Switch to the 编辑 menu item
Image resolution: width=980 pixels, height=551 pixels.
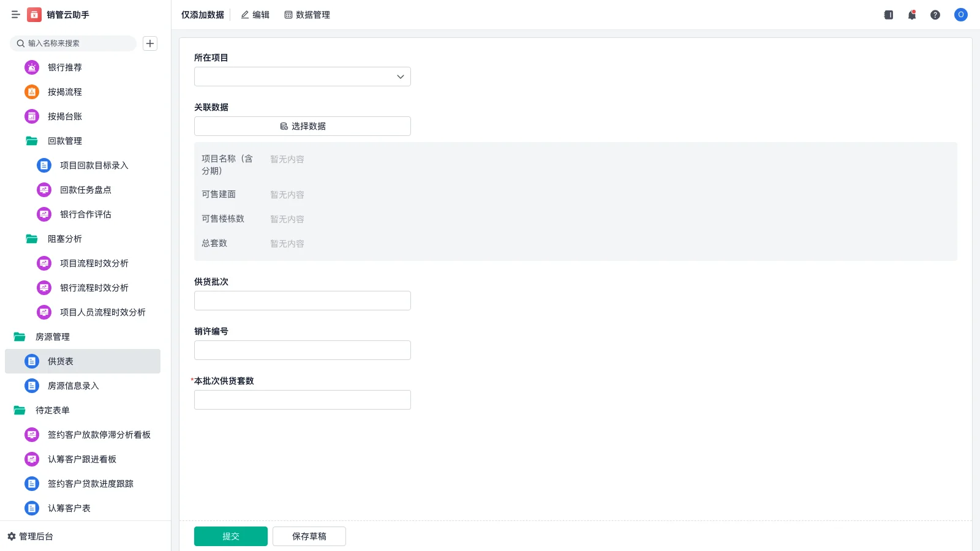(x=255, y=15)
